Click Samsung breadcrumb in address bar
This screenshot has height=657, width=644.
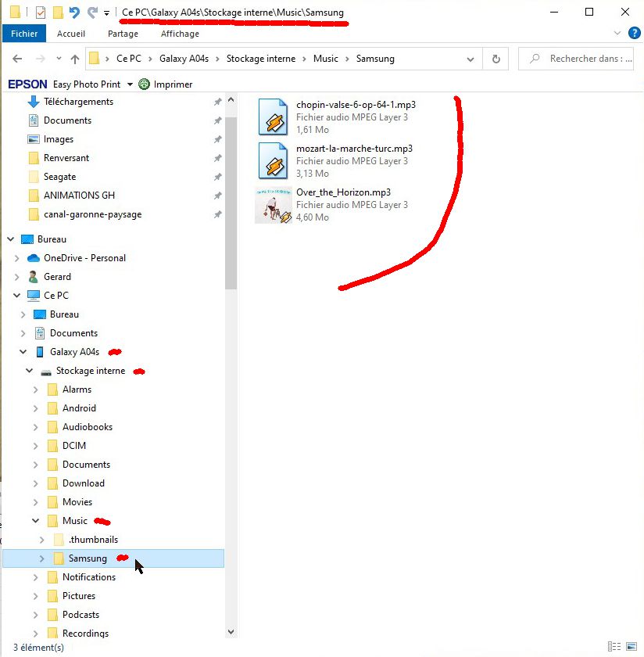(x=375, y=59)
